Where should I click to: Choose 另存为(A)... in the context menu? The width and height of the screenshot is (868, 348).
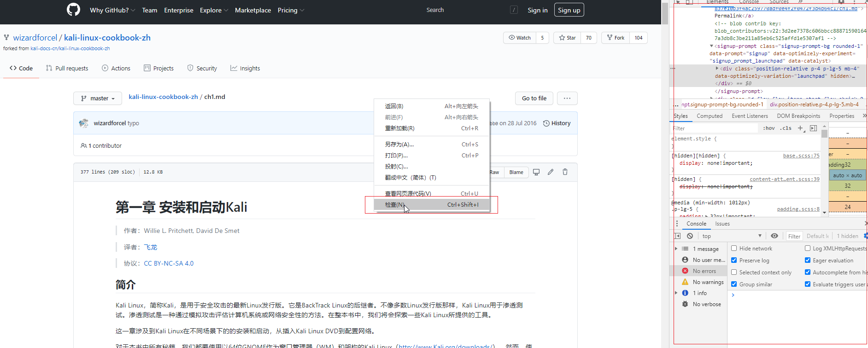pos(432,145)
